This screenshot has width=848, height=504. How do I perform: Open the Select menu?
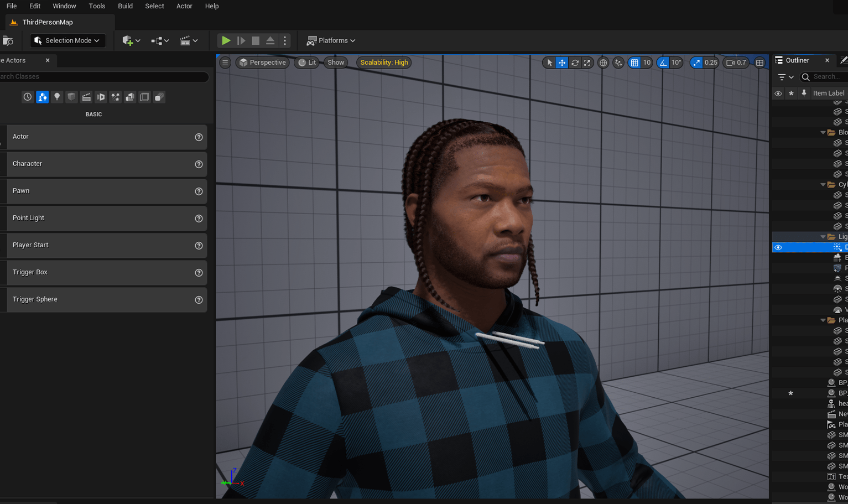pos(154,6)
